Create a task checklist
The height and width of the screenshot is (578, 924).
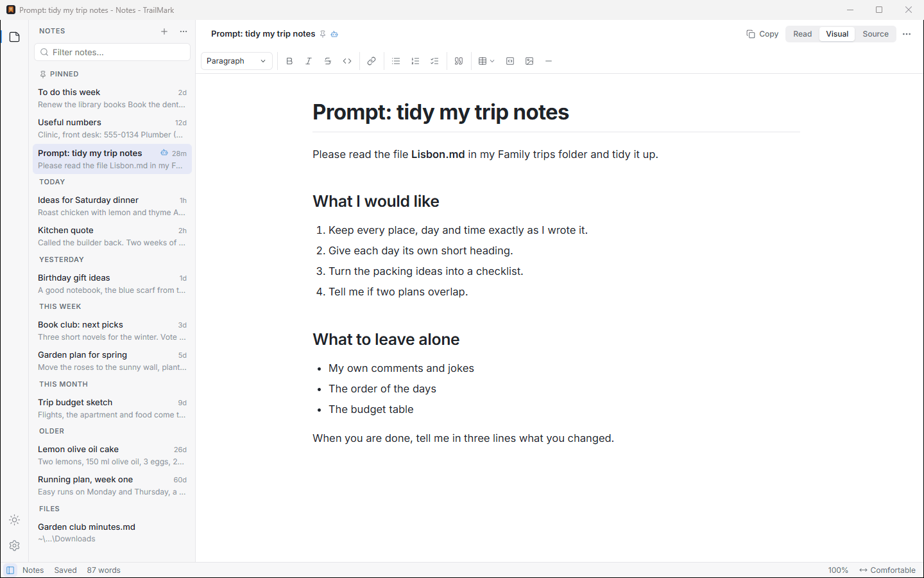coord(434,61)
